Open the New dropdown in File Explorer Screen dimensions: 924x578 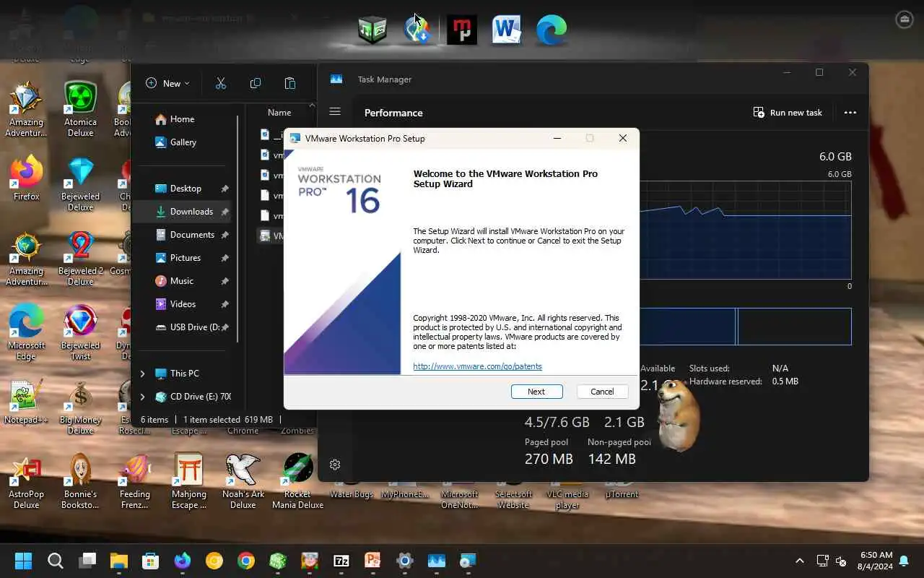(167, 83)
